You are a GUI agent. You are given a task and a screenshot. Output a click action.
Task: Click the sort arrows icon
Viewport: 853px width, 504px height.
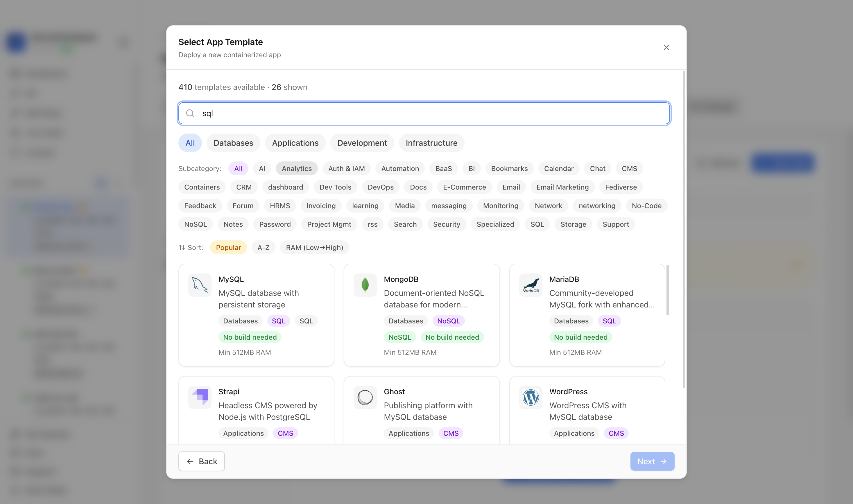click(x=182, y=247)
